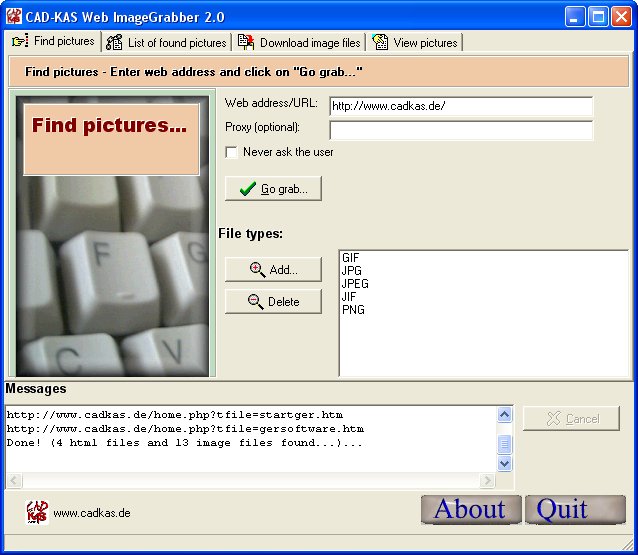
Task: Click the CAD-KAS logo icon at bottom left
Action: (37, 512)
